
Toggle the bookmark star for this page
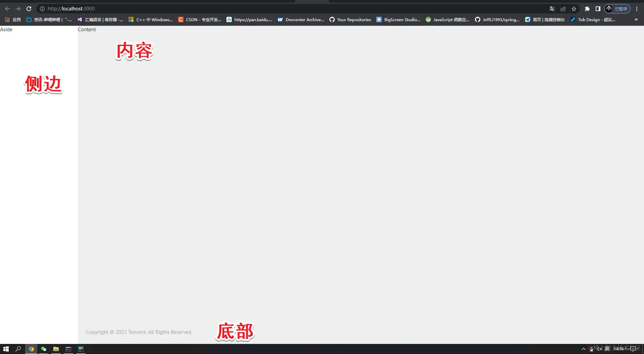coord(574,9)
